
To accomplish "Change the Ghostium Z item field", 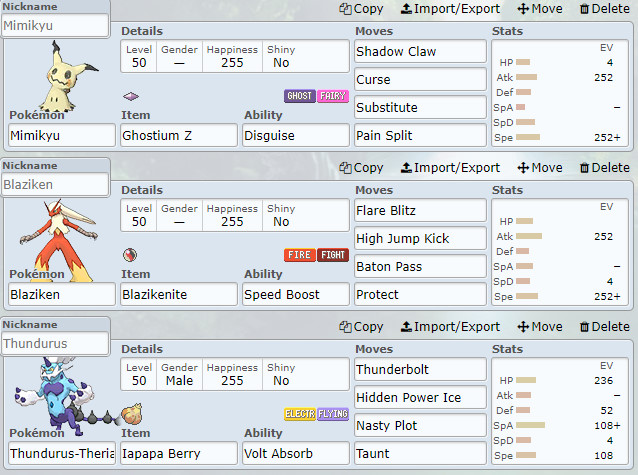I will (x=179, y=135).
